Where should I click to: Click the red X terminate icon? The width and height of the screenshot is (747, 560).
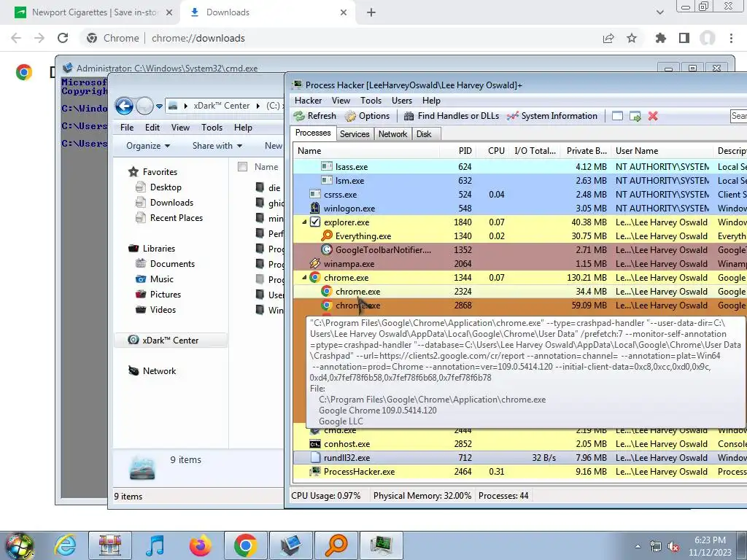[x=653, y=116]
